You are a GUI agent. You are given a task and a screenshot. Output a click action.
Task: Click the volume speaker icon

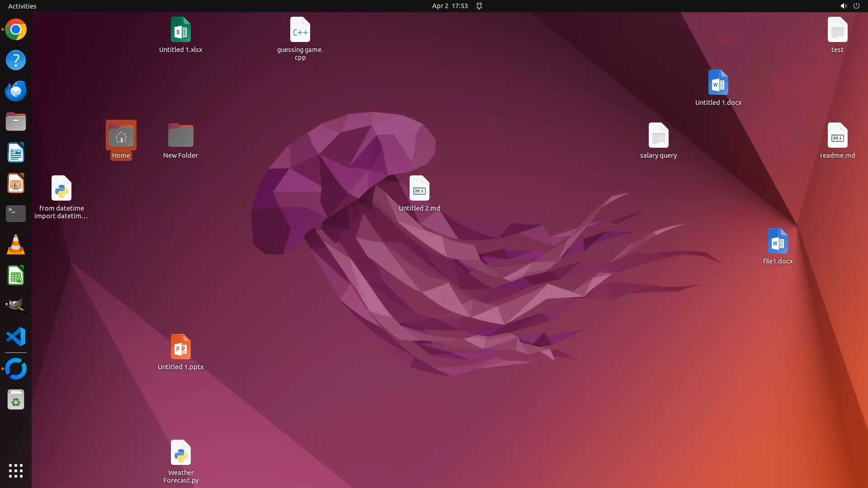(843, 6)
